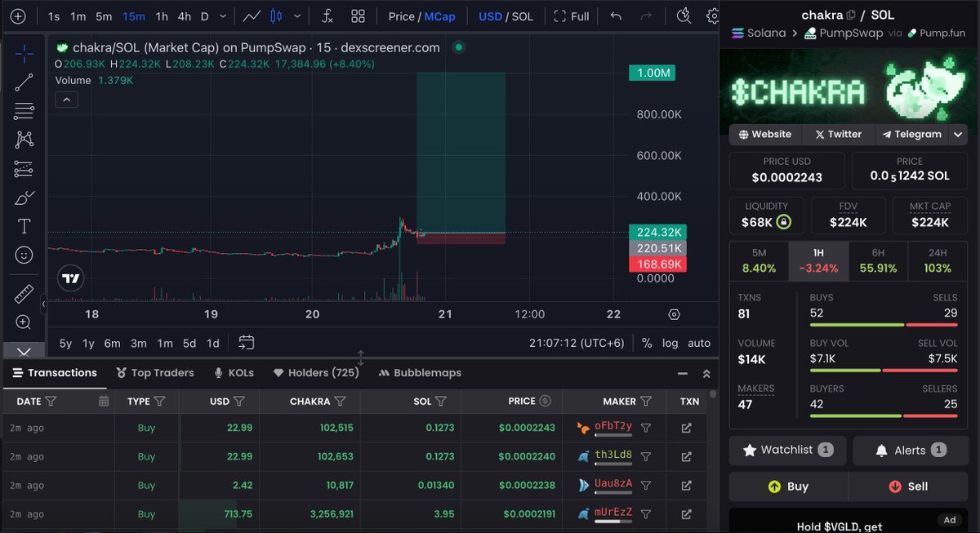Select the 15m timeframe

pyautogui.click(x=133, y=16)
